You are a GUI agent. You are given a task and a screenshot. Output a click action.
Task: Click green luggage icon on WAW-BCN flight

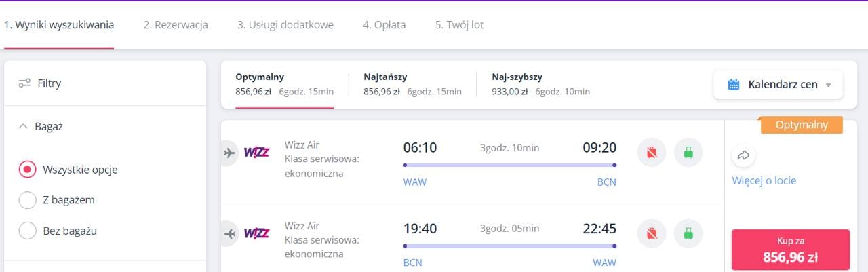coord(688,153)
